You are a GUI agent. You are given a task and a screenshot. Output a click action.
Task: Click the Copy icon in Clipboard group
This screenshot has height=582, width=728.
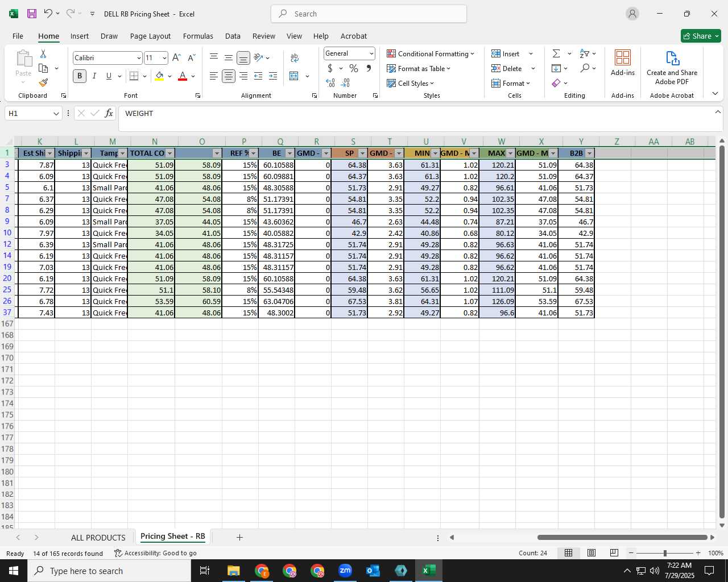coord(43,68)
